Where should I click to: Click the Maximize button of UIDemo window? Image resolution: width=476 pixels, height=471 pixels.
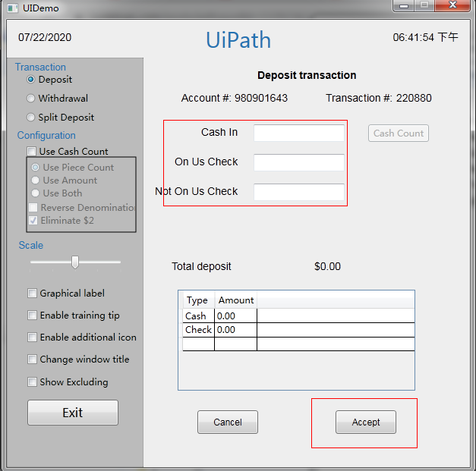pos(424,5)
